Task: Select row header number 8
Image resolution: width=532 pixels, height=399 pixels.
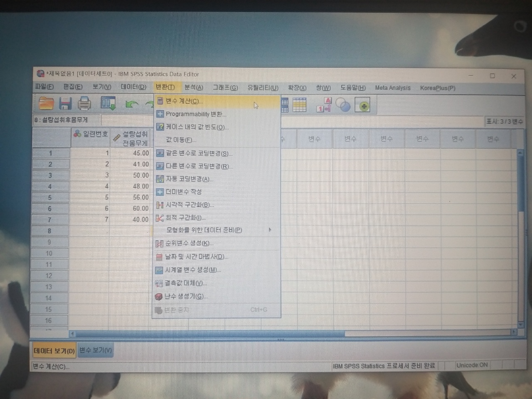Action: pyautogui.click(x=49, y=231)
